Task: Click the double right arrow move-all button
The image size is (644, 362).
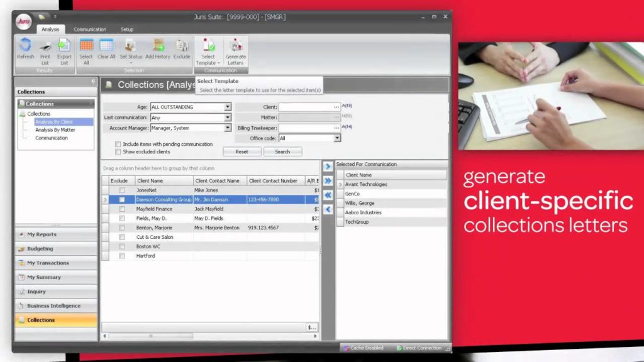Action: (328, 180)
